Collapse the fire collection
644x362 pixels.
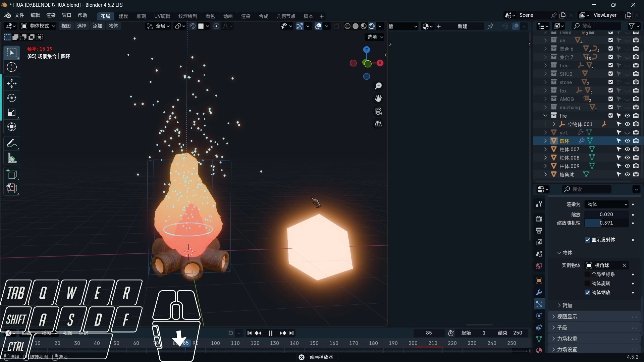545,116
